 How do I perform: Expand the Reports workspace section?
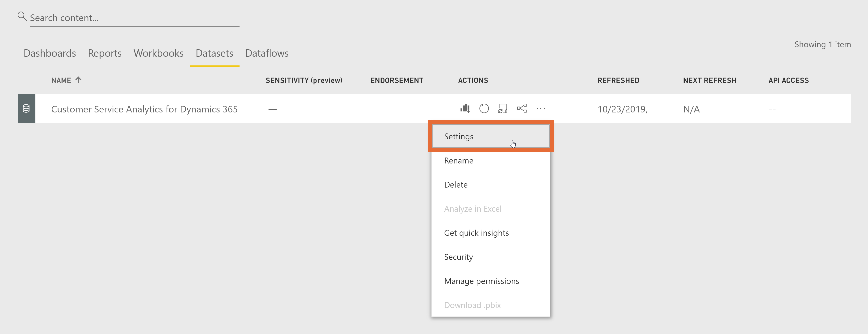(x=105, y=53)
